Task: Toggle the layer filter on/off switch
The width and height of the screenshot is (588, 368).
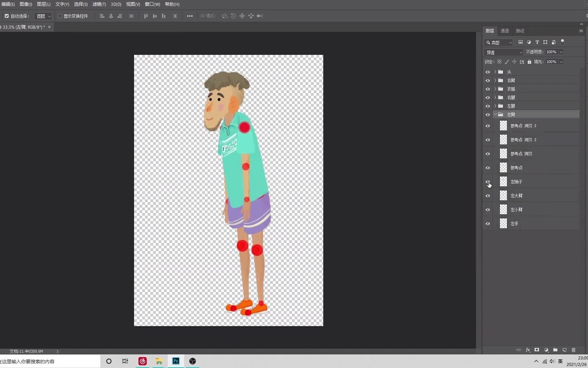Action: click(562, 42)
